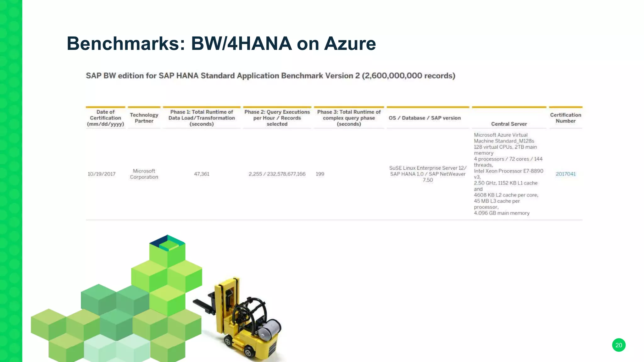Screen dimensions: 644x362
Task: Click the 'Phase 2: Query Executions' column header
Action: click(x=277, y=118)
